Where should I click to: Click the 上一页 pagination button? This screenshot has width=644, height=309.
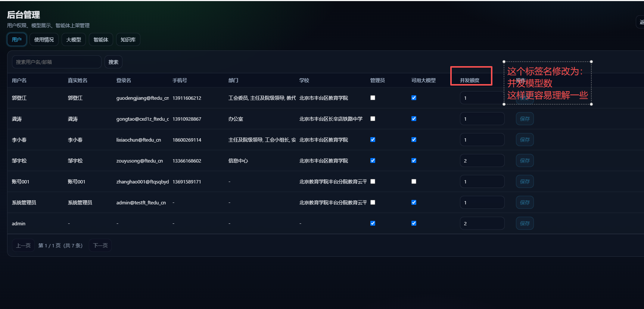coord(23,245)
